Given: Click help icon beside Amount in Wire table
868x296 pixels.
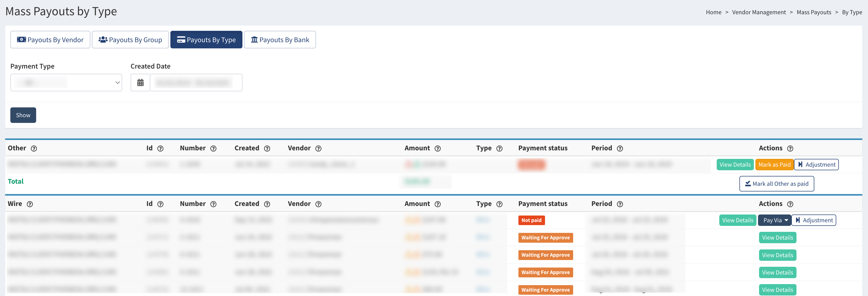Looking at the screenshot, I should tap(437, 204).
